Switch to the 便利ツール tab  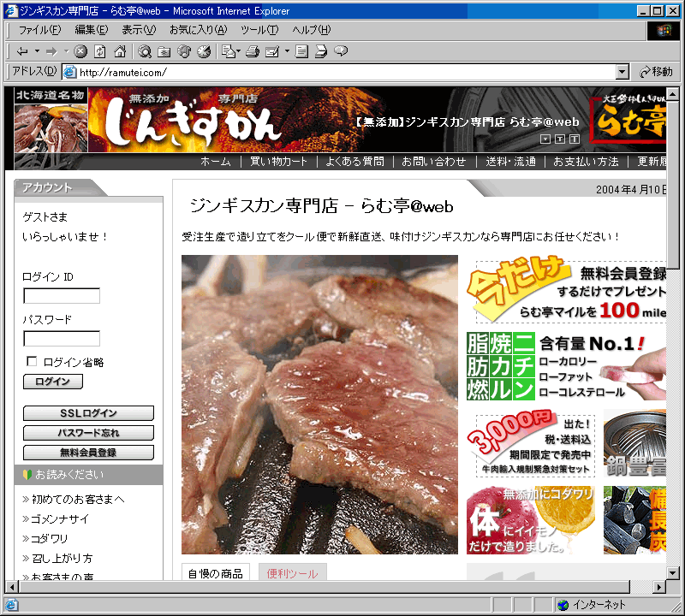coord(292,572)
